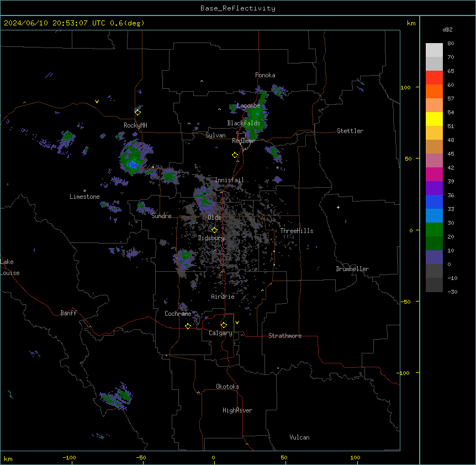Click the Base_Reflectivity title
Image resolution: width=476 pixels, height=465 pixels.
(x=238, y=8)
